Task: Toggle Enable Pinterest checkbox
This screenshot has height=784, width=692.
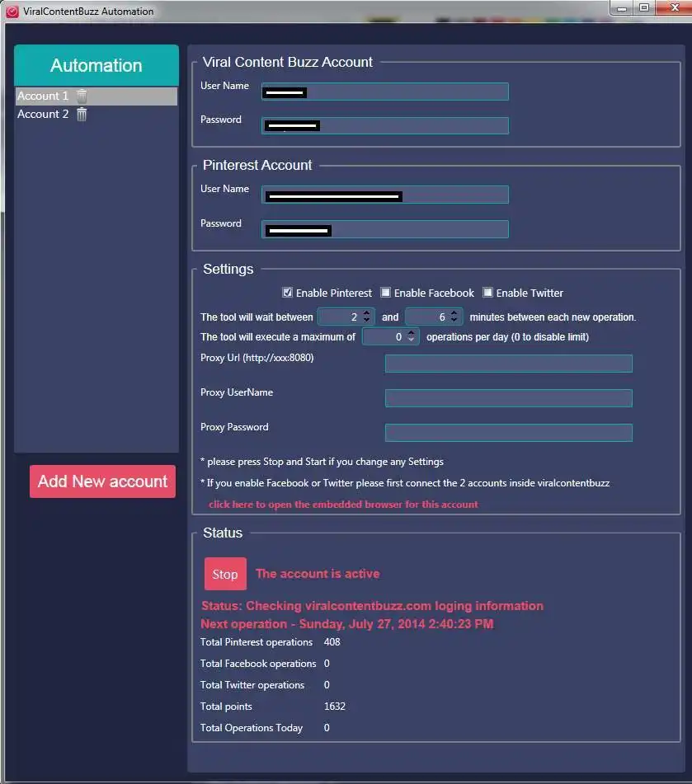Action: click(x=287, y=293)
